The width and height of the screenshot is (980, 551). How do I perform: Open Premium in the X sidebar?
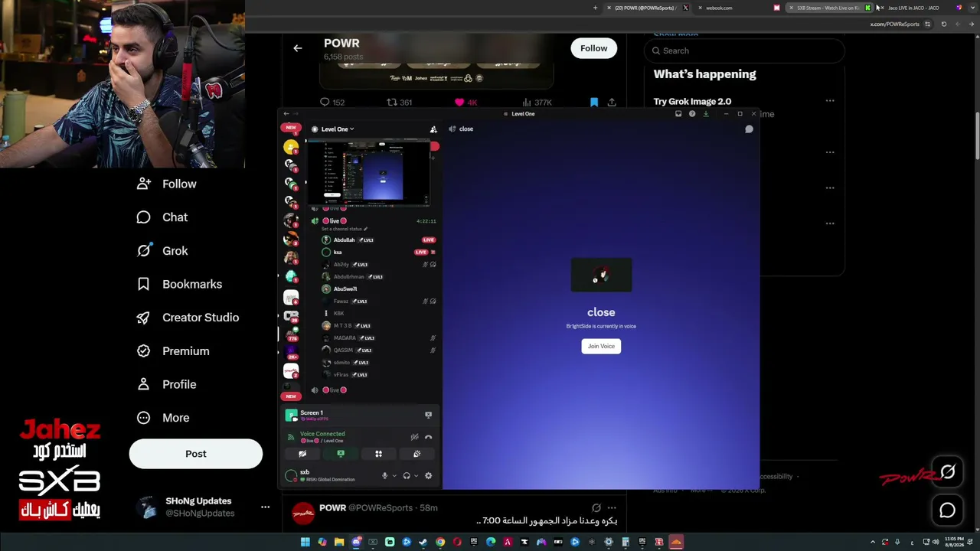tap(172, 351)
